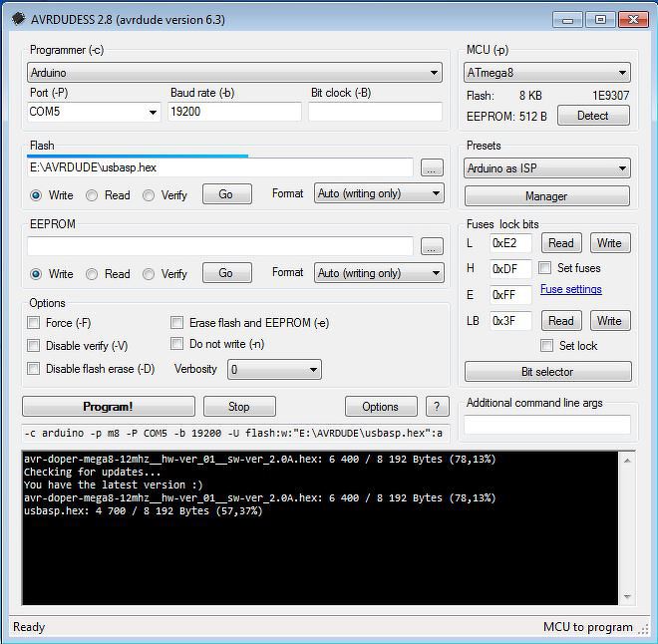The image size is (658, 644).
Task: Click the console scrollbar up arrow
Action: point(627,461)
